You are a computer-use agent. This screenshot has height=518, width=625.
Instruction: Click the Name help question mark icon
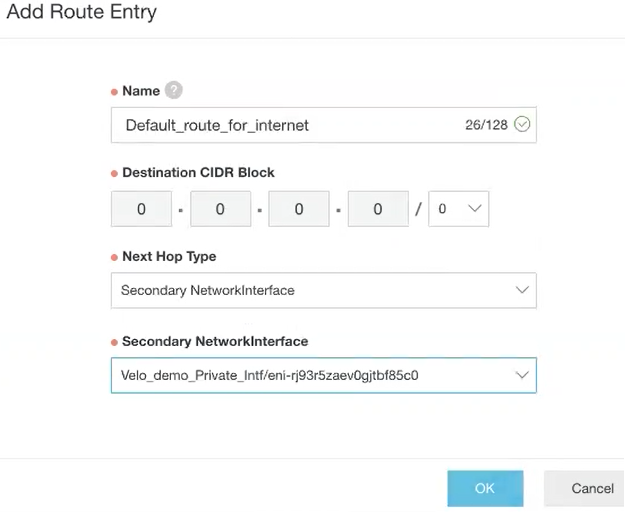pos(174,90)
